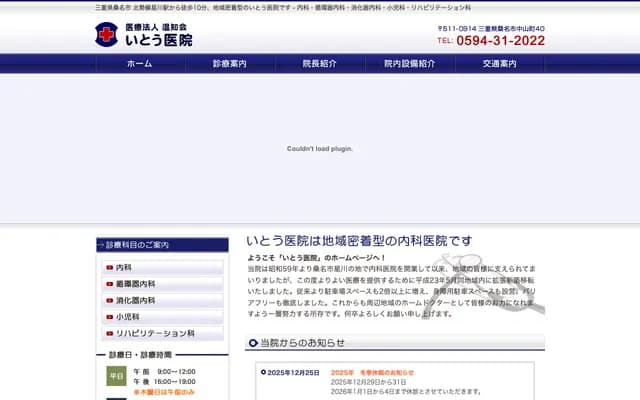This screenshot has height=400, width=640.
Task: Open the 診療案内 navigation tab
Action: pyautogui.click(x=230, y=63)
